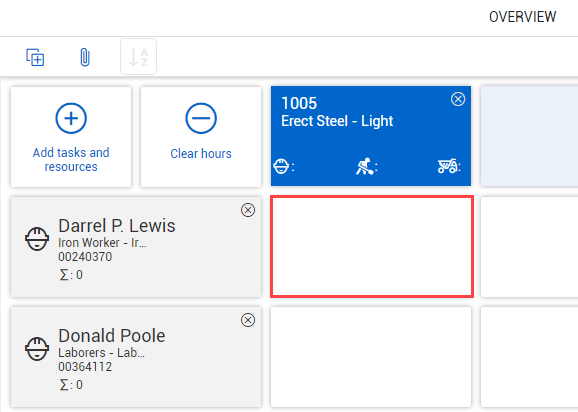
Task: Click Darrel P. Lewis hard hat icon
Action: 37,239
